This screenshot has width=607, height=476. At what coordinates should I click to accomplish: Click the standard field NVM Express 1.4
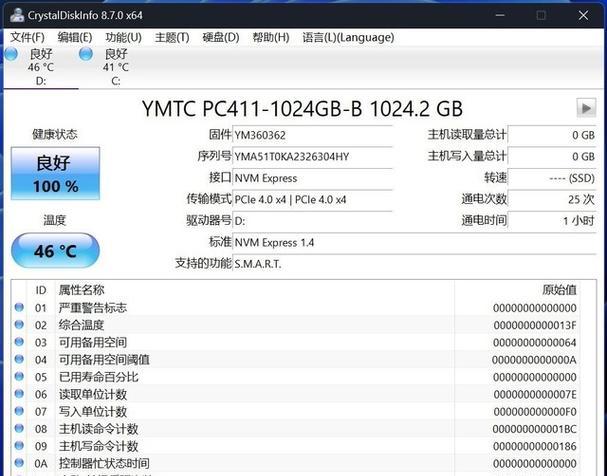point(414,243)
